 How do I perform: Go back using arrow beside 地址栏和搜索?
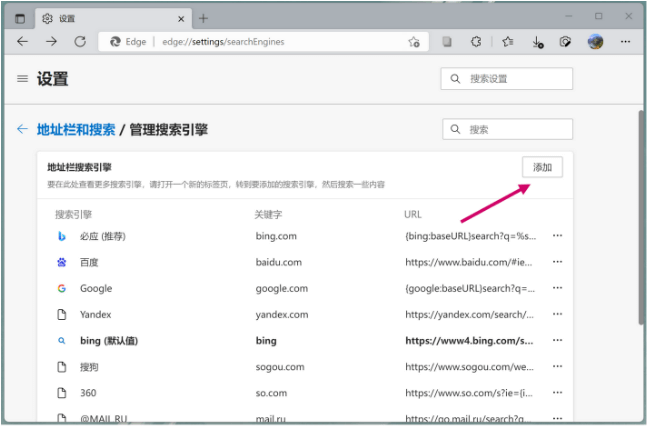pos(23,130)
